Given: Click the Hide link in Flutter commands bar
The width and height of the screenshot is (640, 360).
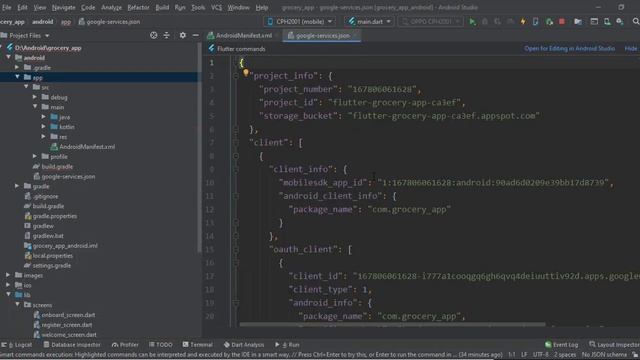Looking at the screenshot, I should pos(631,49).
